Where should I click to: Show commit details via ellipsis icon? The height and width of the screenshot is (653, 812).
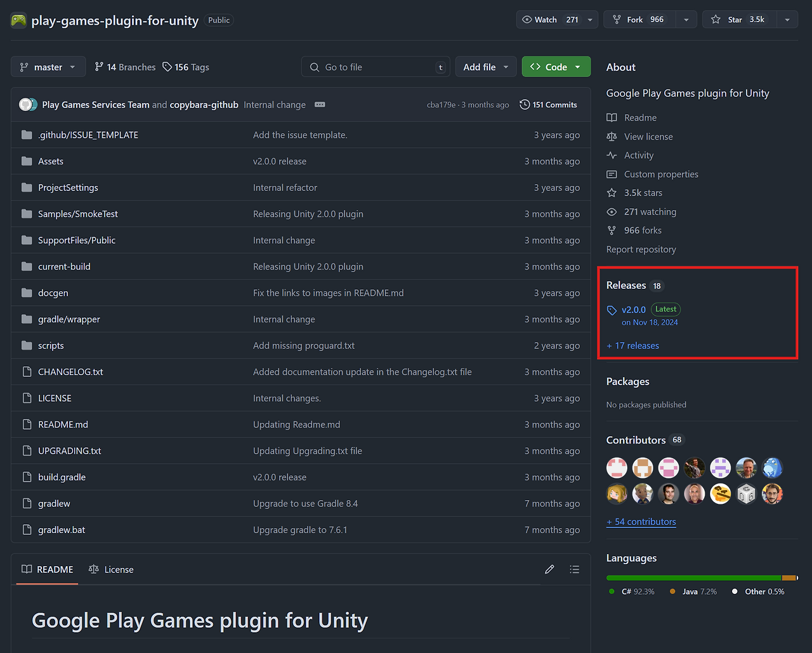(x=320, y=105)
